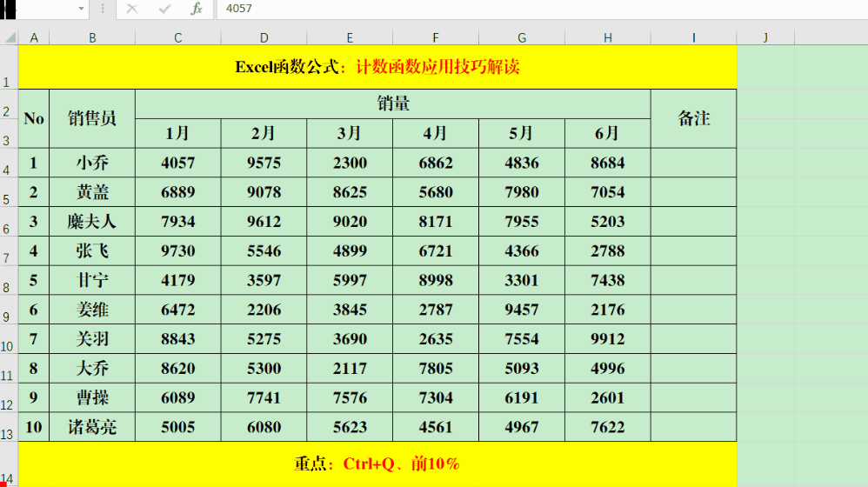Select cell with name '糜夫人'
The height and width of the screenshot is (487, 868).
[92, 222]
